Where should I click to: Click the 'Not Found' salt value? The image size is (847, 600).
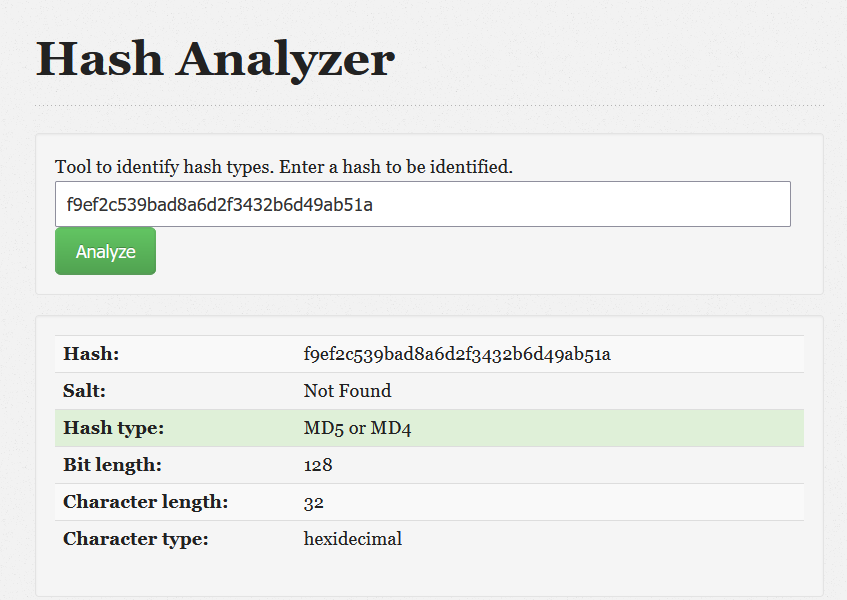pos(347,391)
